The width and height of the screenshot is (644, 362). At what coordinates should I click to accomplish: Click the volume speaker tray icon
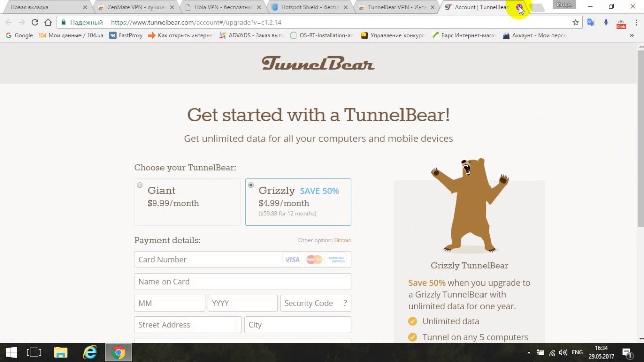[x=563, y=352]
